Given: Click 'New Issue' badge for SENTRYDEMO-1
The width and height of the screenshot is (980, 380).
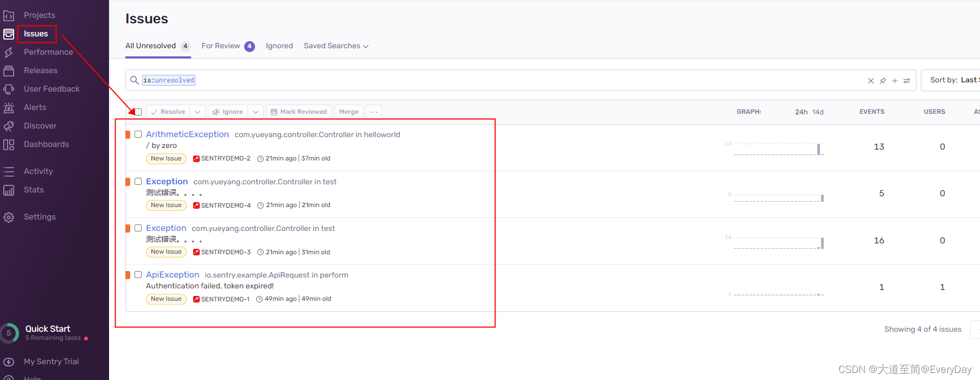Looking at the screenshot, I should click(x=166, y=299).
